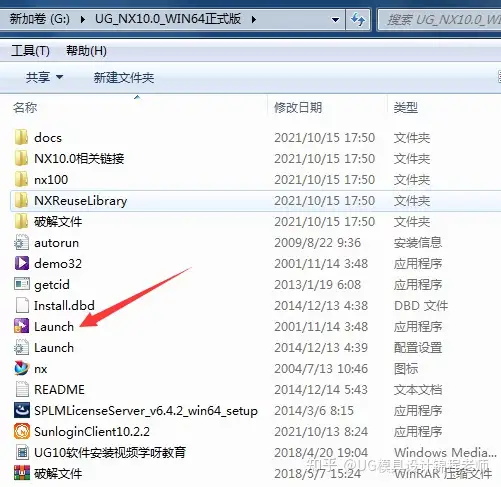Select the autorun setup info icon

(x=21, y=242)
